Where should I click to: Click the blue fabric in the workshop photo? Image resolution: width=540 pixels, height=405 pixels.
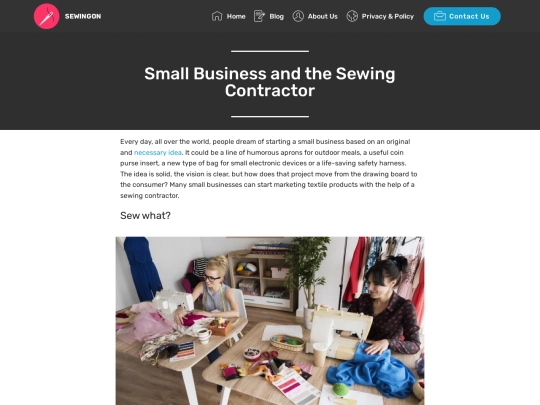click(374, 370)
